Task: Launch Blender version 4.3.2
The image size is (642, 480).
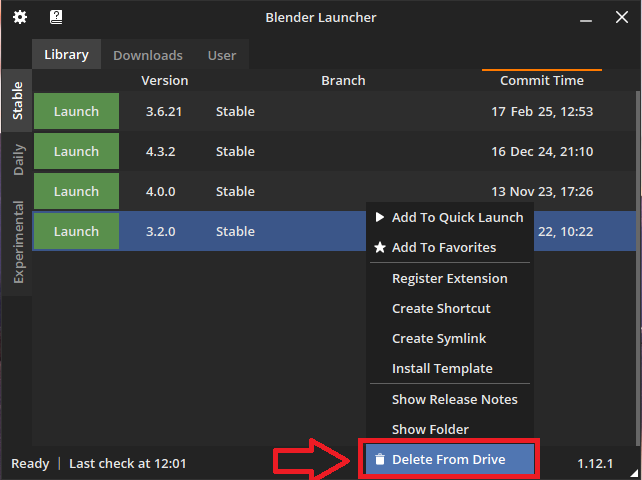Action: click(x=77, y=151)
